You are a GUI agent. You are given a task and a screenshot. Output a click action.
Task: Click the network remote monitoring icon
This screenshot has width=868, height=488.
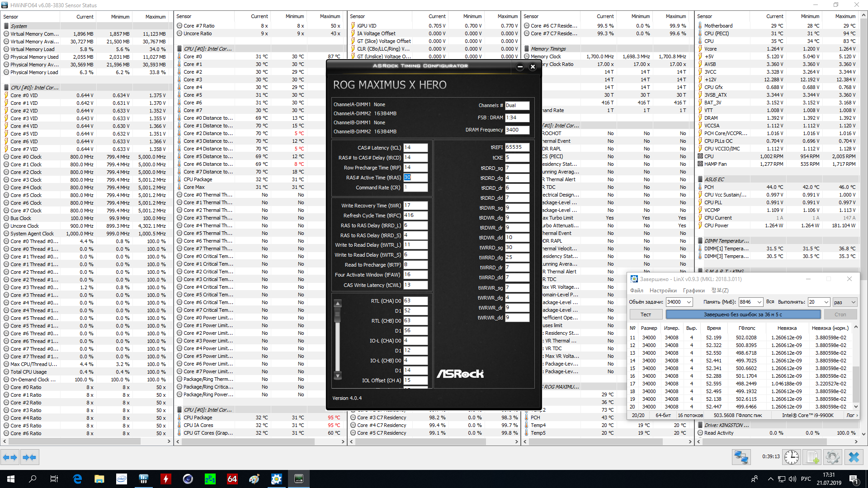pyautogui.click(x=741, y=457)
